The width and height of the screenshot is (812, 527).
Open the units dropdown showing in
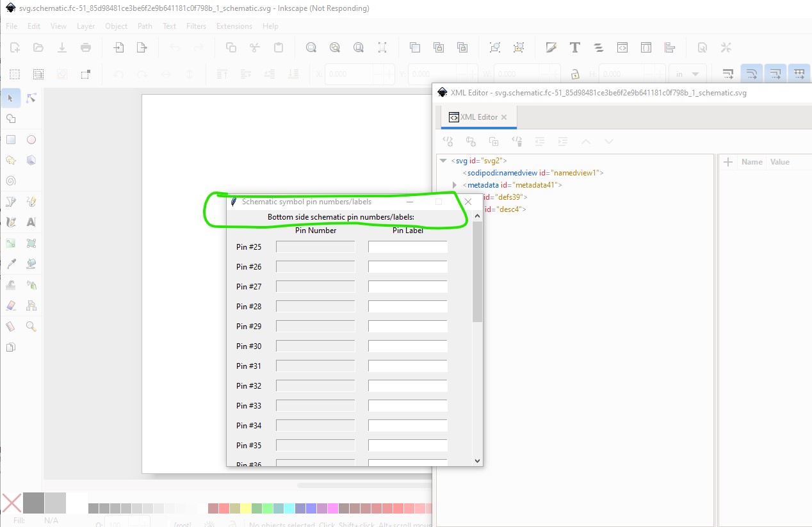(x=689, y=74)
